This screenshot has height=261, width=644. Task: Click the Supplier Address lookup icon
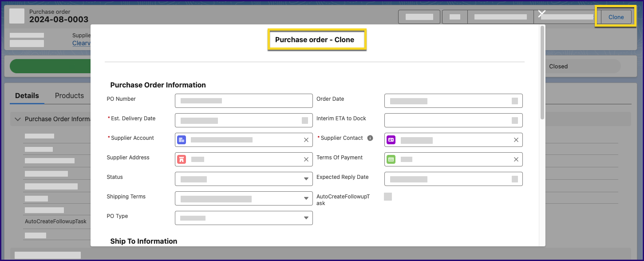pos(182,159)
